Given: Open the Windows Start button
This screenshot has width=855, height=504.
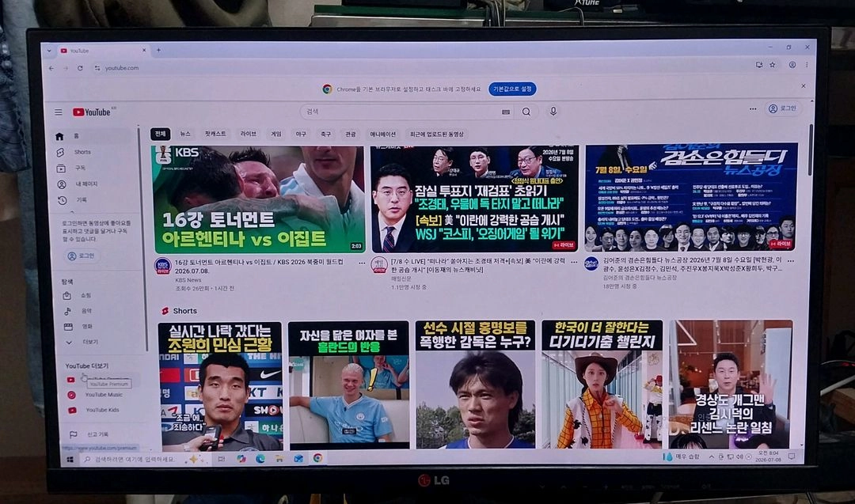Looking at the screenshot, I should click(x=70, y=460).
